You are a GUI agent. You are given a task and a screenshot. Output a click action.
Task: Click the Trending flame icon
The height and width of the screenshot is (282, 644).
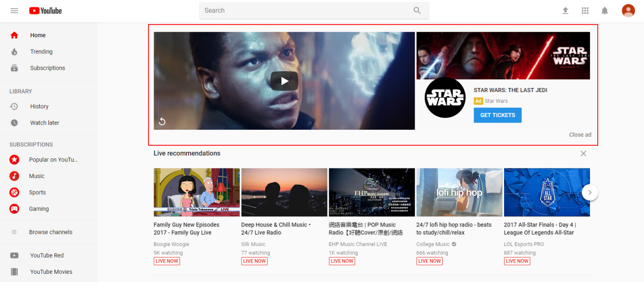[x=14, y=51]
